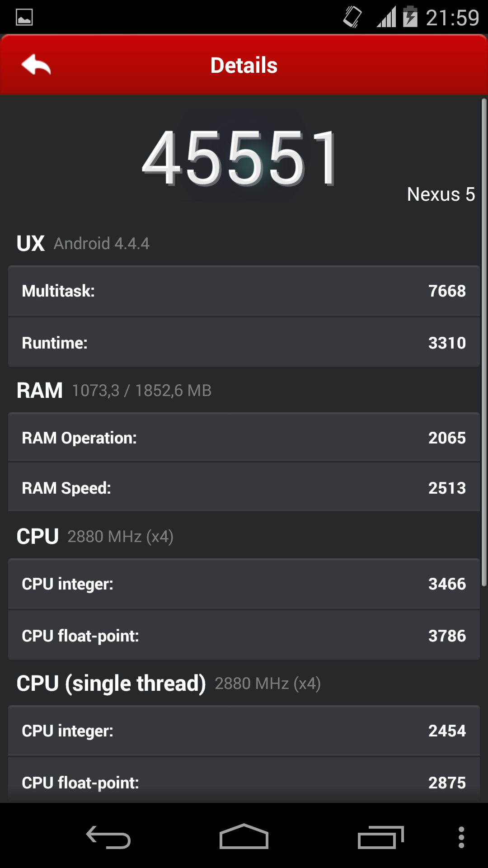
Task: Tap the back arrow in the Details header
Action: (36, 65)
